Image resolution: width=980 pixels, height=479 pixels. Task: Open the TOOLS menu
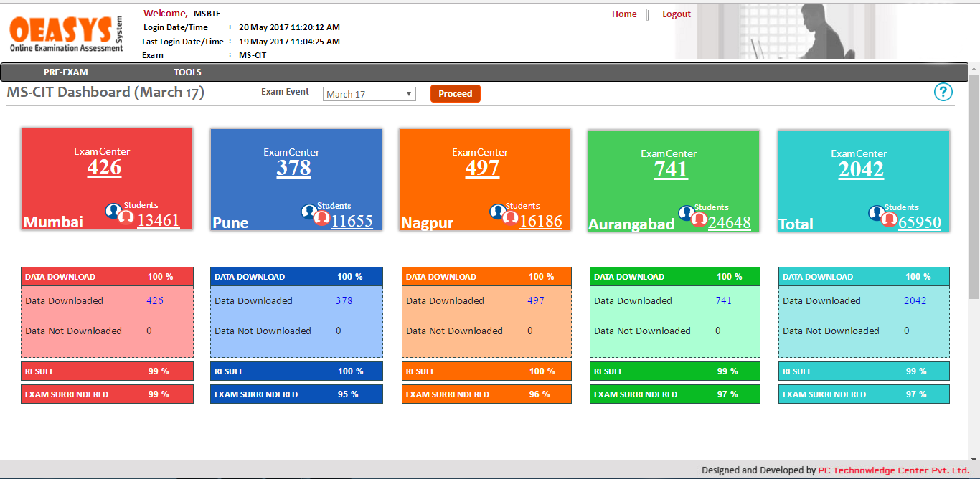187,72
